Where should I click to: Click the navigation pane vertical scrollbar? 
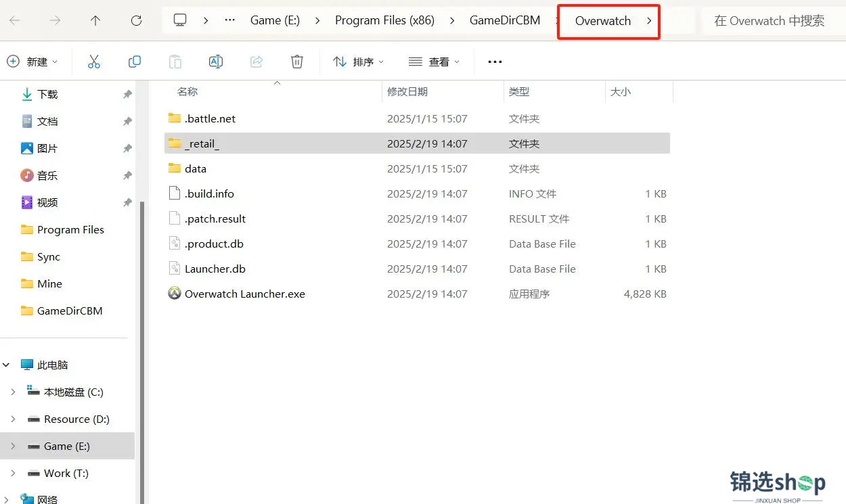[141, 352]
